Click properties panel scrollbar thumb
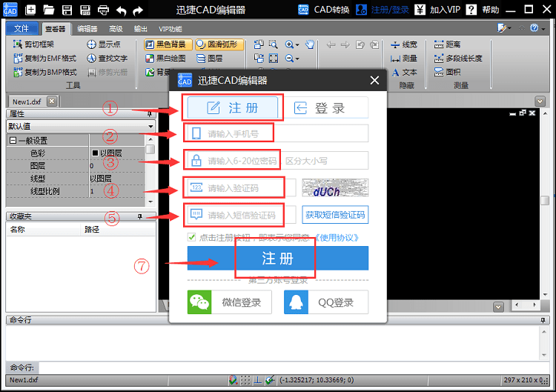The width and height of the screenshot is (556, 392). click(x=150, y=149)
